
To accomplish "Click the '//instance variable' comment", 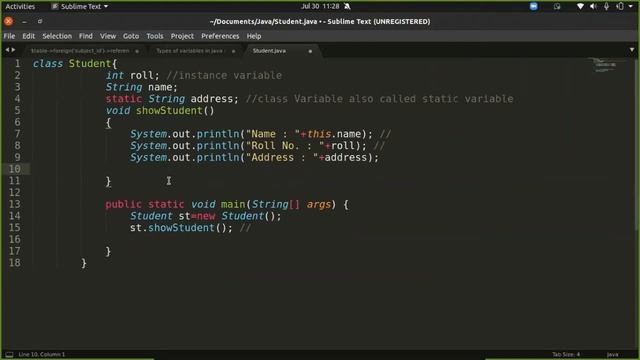I will tap(224, 76).
